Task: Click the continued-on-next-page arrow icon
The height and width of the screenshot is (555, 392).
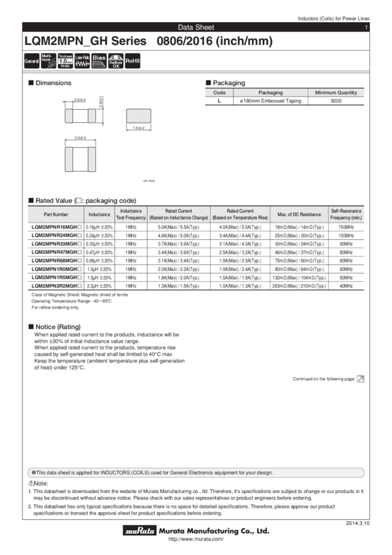Action: coord(361,379)
